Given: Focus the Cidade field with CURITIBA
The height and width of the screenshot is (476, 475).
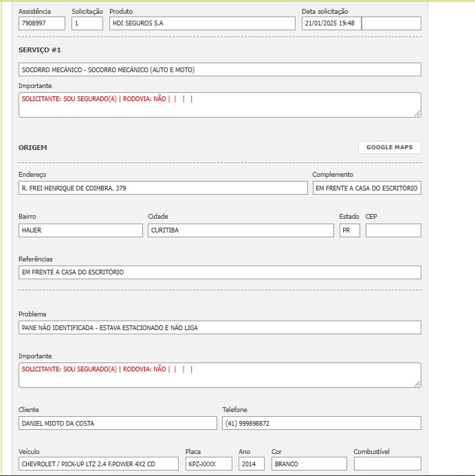Looking at the screenshot, I should [x=241, y=230].
